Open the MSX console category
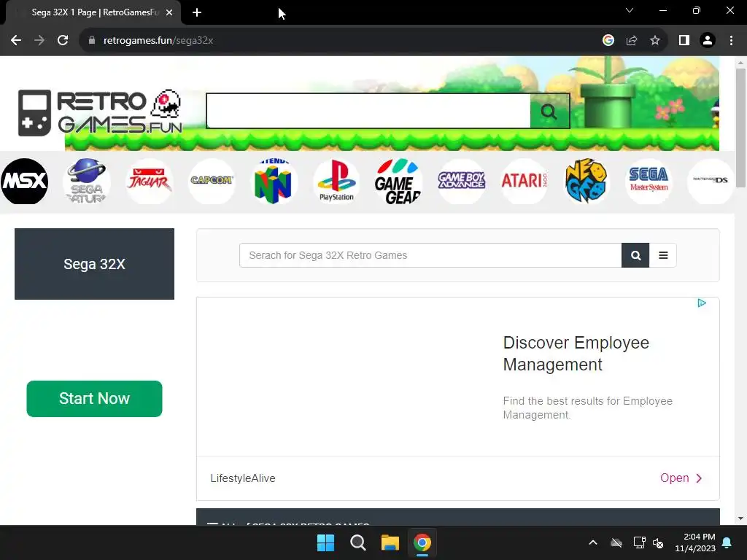747x560 pixels. coord(24,181)
